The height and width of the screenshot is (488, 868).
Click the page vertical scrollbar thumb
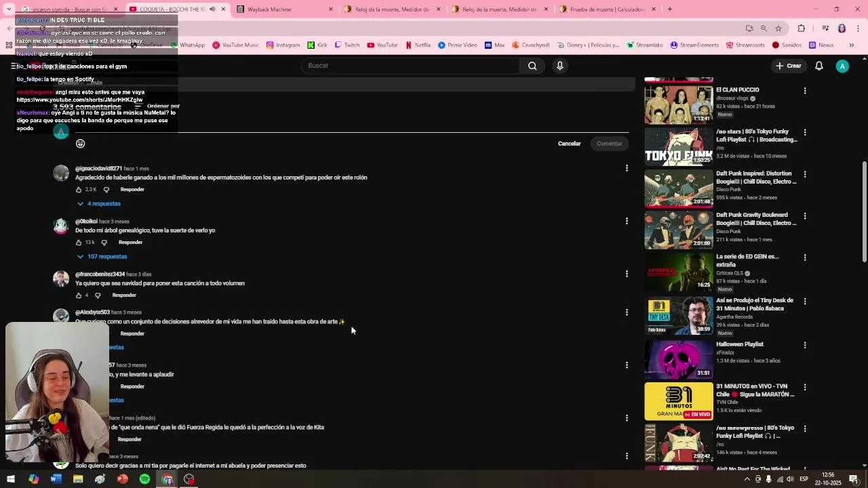(864, 211)
